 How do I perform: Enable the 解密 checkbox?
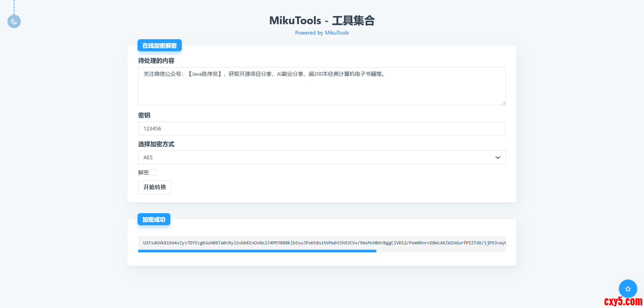click(x=154, y=172)
